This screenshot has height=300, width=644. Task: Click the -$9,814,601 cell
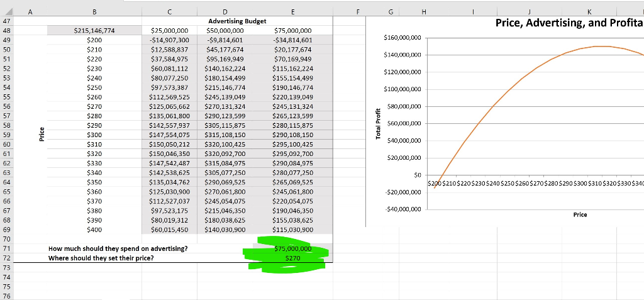[225, 40]
